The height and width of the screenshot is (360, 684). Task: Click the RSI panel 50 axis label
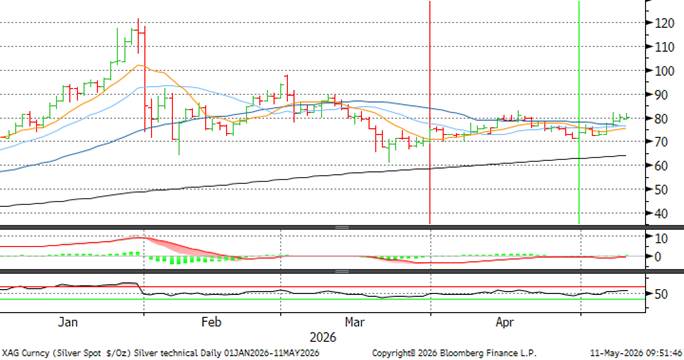(x=662, y=294)
